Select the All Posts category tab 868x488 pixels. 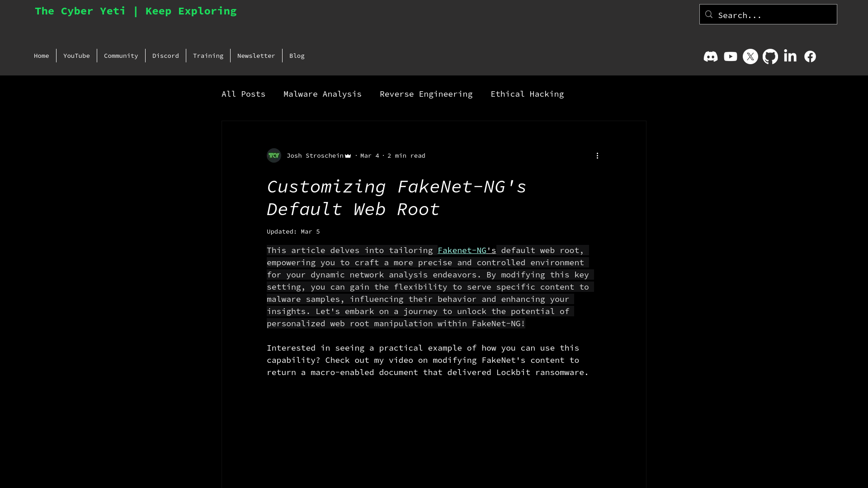click(243, 94)
